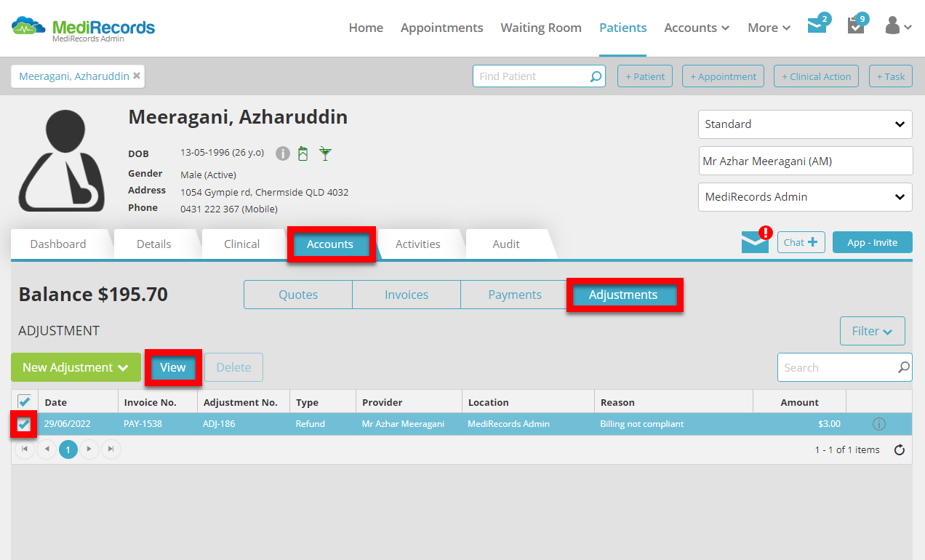Refresh the adjustments grid
The image size is (925, 560).
(900, 449)
